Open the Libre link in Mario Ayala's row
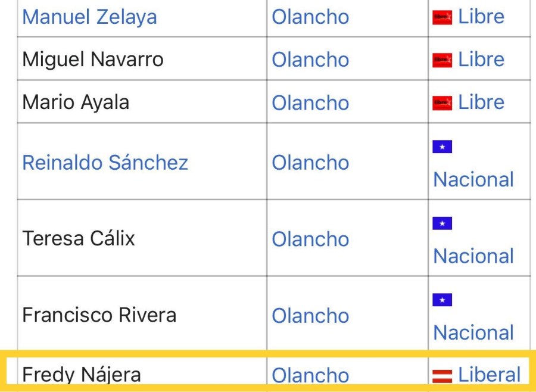The image size is (536, 392). [481, 102]
